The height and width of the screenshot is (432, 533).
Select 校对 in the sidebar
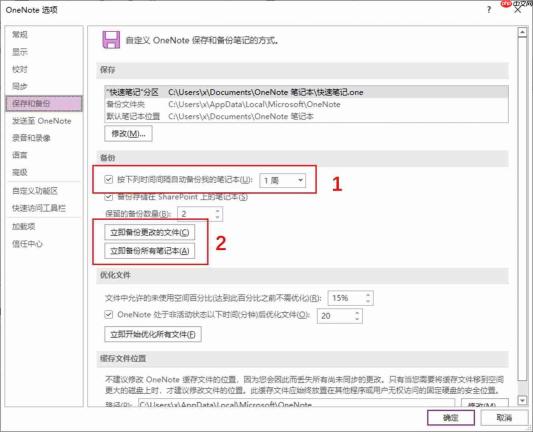(x=20, y=69)
